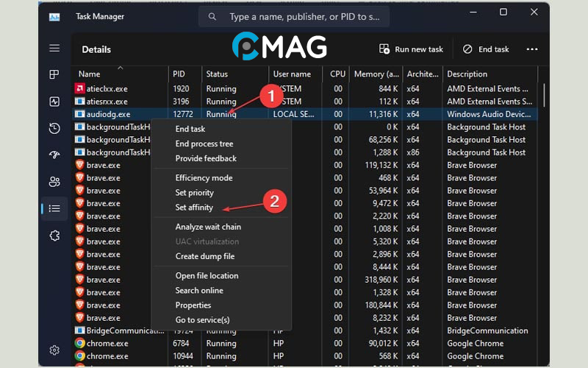Choose Go to service(s)
The image size is (588, 368).
203,320
